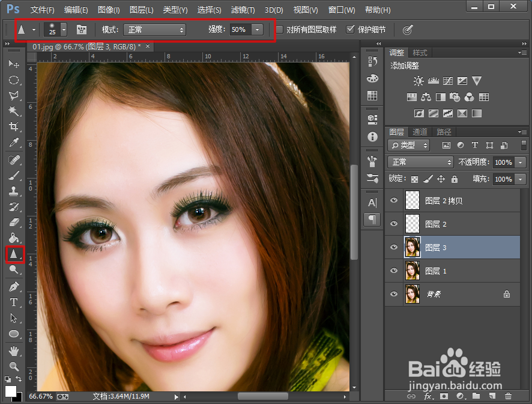Image resolution: width=532 pixels, height=404 pixels.
Task: Select the Magic Wand tool
Action: click(x=14, y=111)
